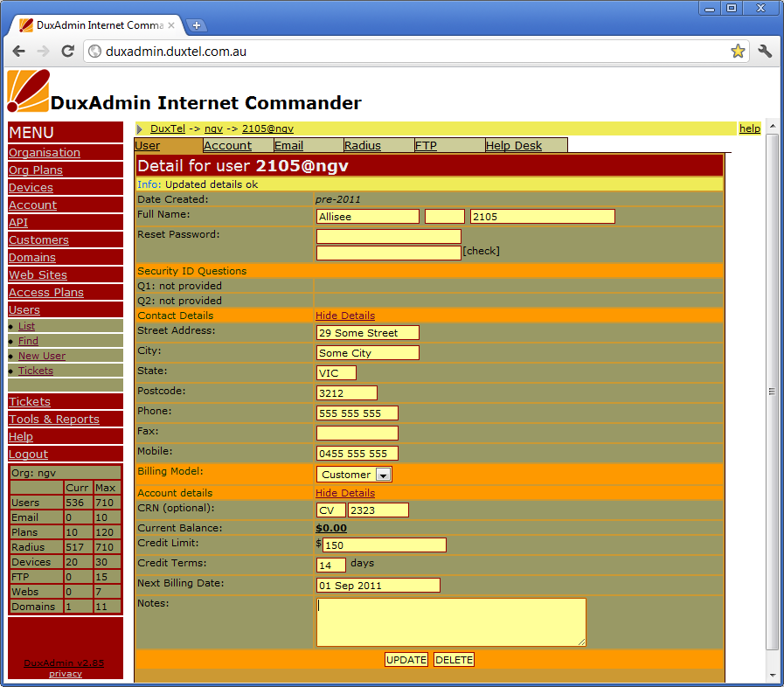Screen dimensions: 784x687
Task: Open Help in the left menu
Action: [20, 436]
